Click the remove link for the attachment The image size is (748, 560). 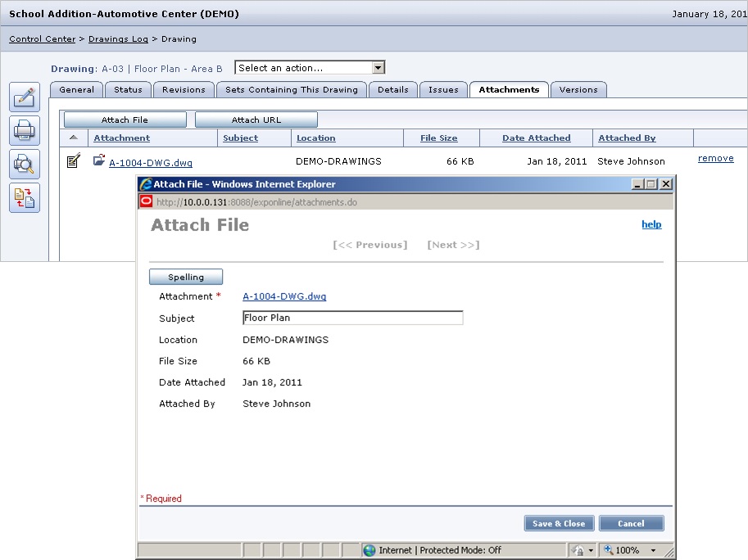(x=715, y=159)
